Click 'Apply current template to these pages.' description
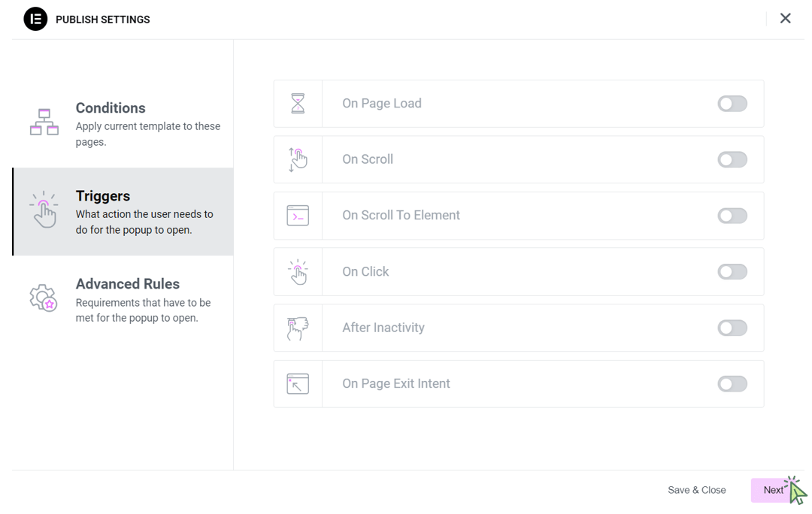Image resolution: width=812 pixels, height=514 pixels. point(148,134)
